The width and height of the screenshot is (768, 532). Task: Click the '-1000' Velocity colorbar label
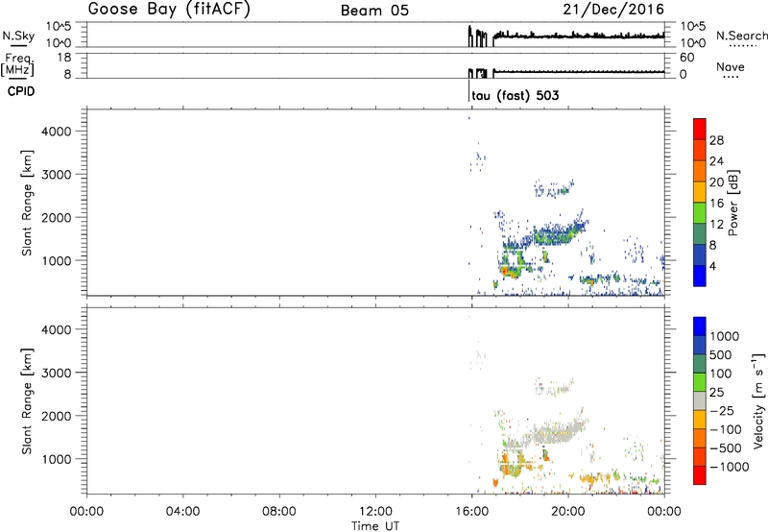click(x=730, y=467)
